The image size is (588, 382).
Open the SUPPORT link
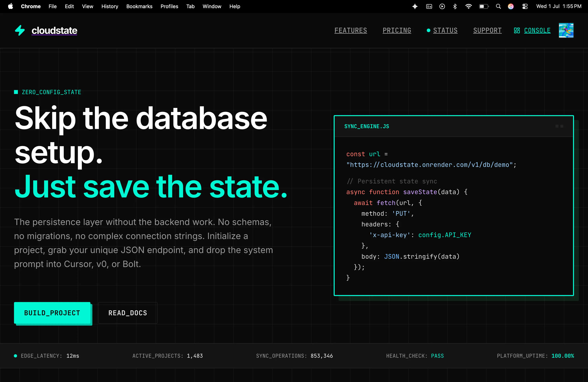coord(487,30)
